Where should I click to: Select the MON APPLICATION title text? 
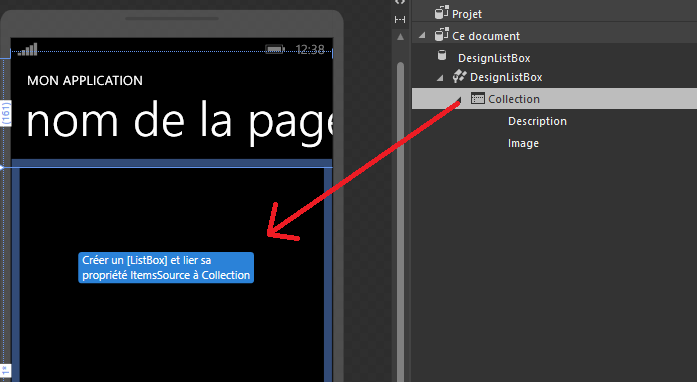tap(85, 80)
